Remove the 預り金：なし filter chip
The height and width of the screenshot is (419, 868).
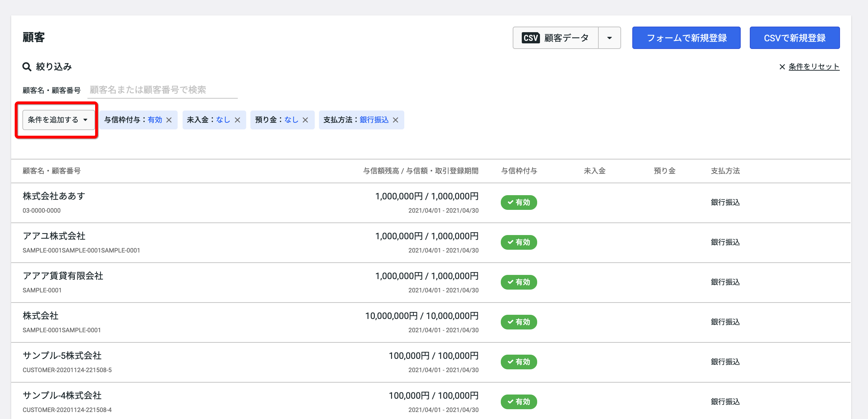coord(305,120)
